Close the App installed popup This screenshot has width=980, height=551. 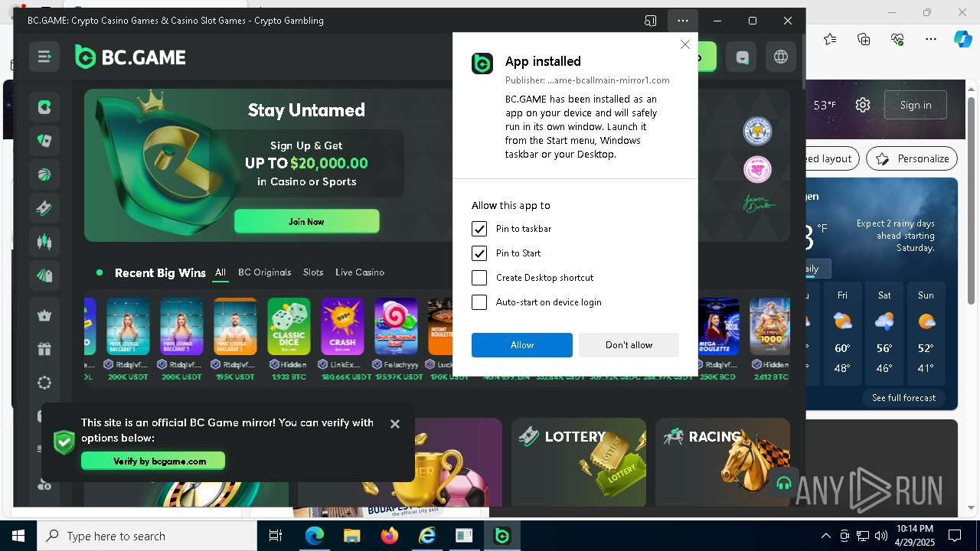click(x=684, y=45)
